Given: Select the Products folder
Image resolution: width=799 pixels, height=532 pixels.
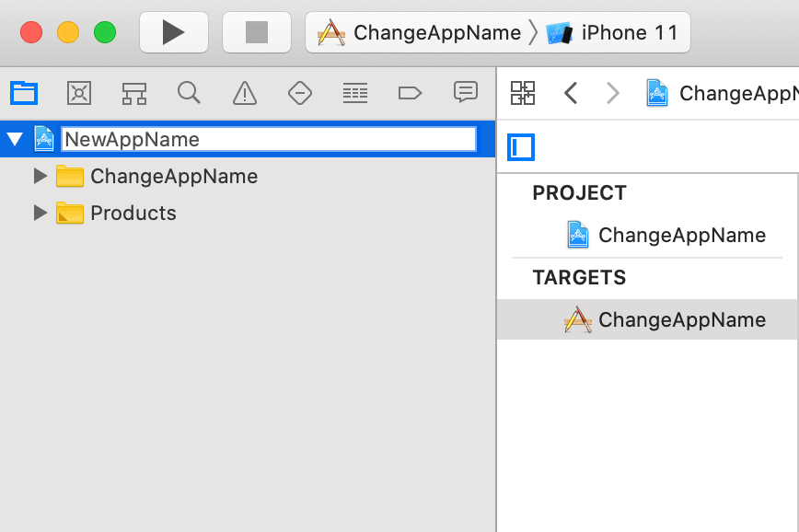Looking at the screenshot, I should click(133, 213).
